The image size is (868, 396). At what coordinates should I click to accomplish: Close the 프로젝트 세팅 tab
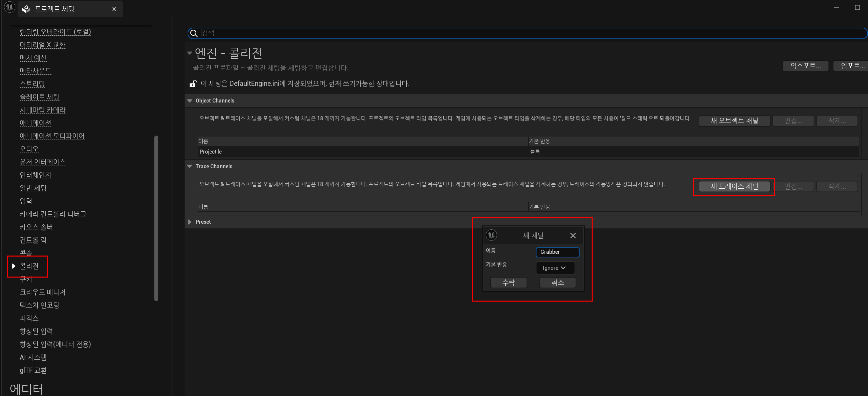114,9
